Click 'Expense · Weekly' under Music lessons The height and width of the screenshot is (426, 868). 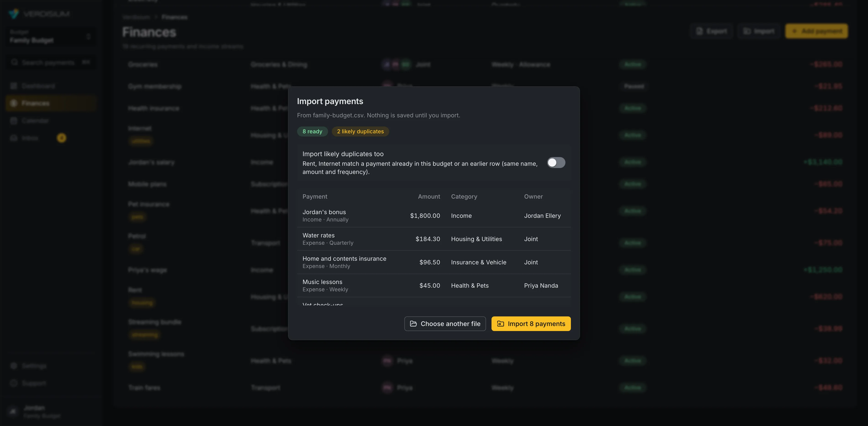point(325,289)
